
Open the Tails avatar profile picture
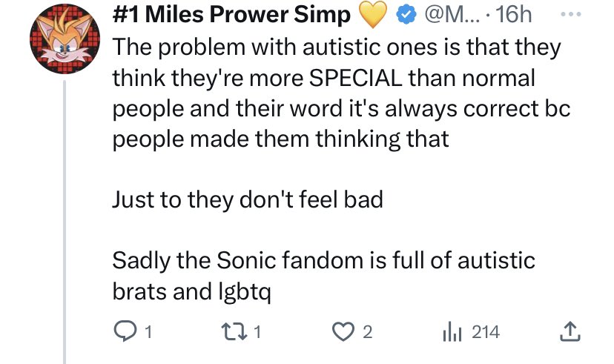65,39
